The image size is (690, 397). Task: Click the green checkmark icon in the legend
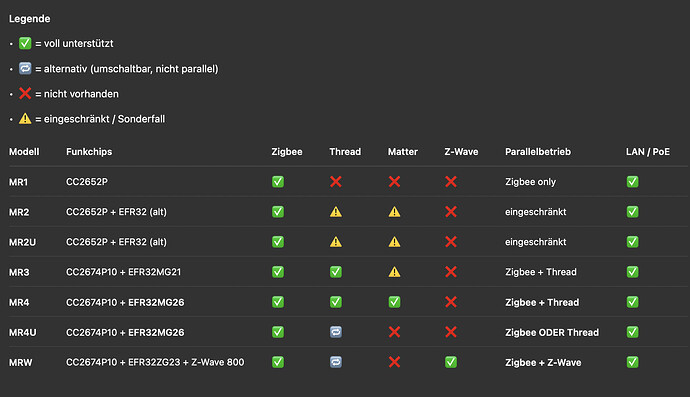point(25,43)
